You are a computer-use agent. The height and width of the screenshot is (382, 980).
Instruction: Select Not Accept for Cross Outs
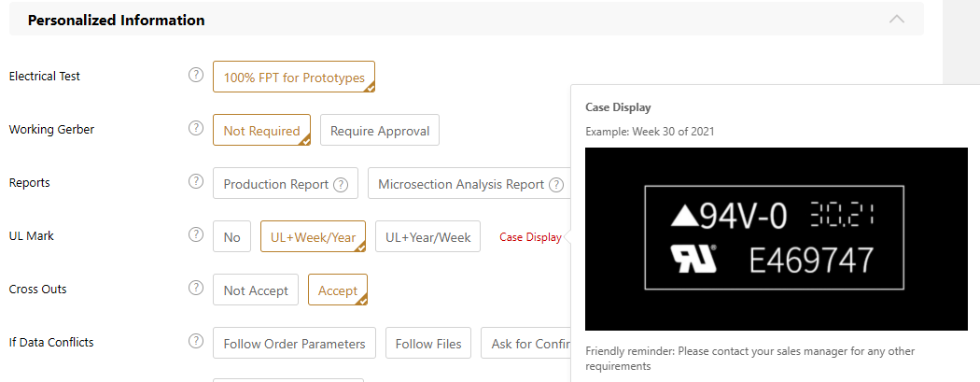pyautogui.click(x=256, y=290)
